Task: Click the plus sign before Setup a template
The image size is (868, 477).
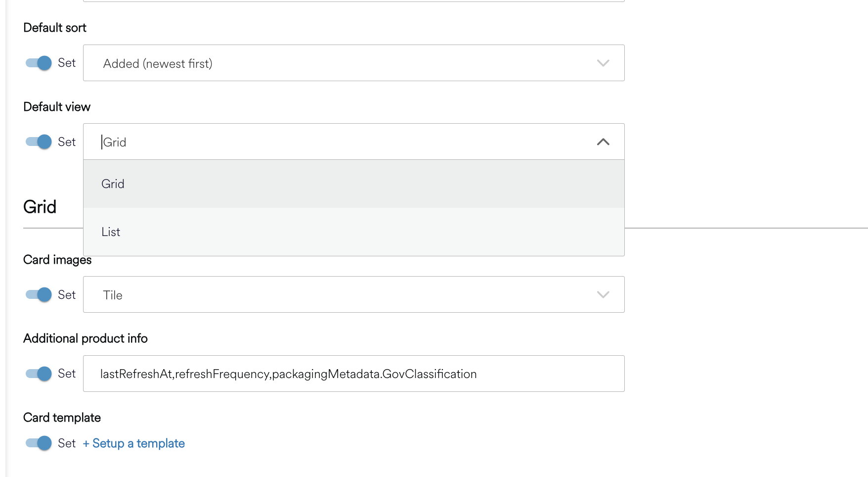Action: (x=86, y=444)
